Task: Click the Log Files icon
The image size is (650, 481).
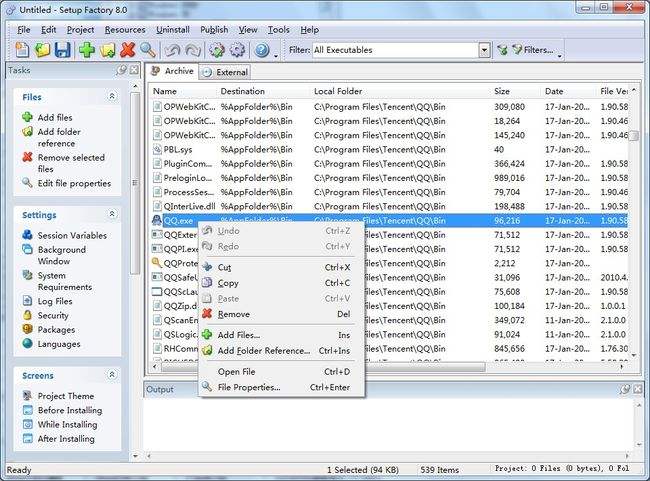Action: point(27,301)
